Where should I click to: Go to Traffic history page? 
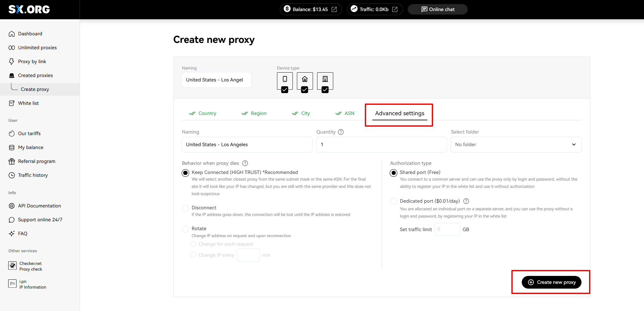click(x=33, y=175)
